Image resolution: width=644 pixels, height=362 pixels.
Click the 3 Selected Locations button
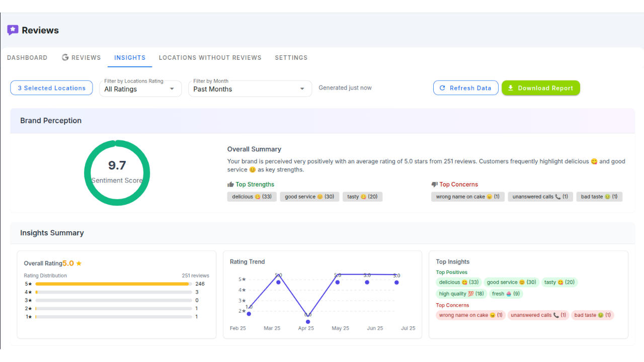(x=51, y=87)
